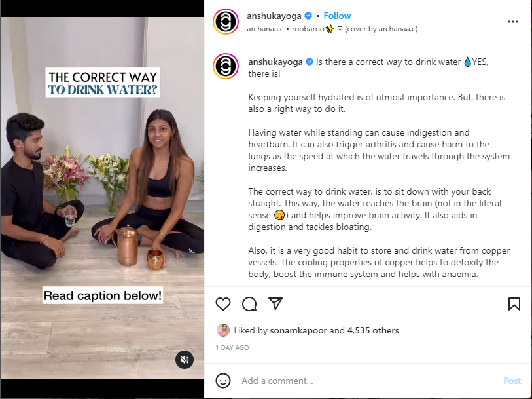The width and height of the screenshot is (532, 399).
Task: Unmute the video sound
Action: pos(185,360)
